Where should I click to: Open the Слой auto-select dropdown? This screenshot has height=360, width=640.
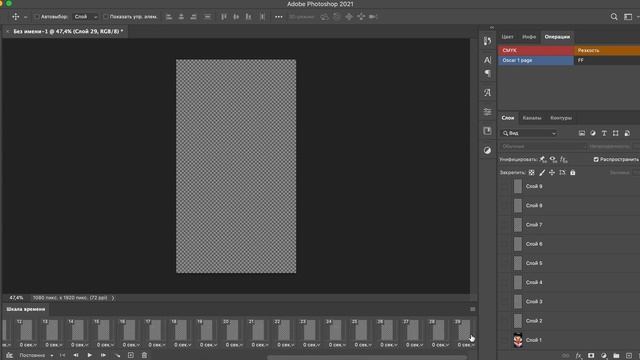[x=85, y=17]
